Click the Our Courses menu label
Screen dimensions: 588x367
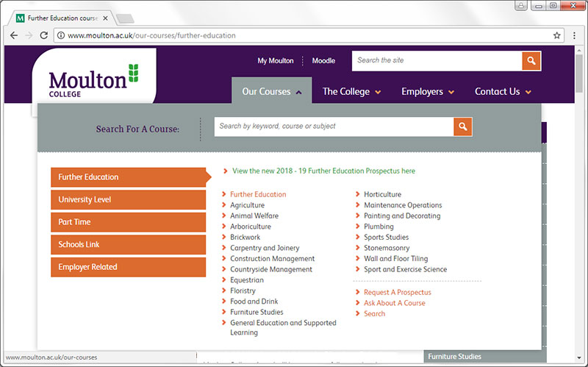(266, 91)
